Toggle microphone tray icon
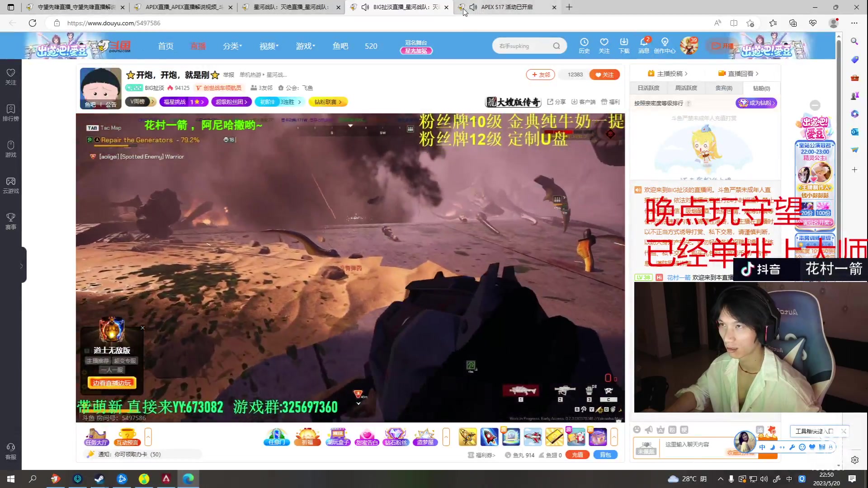 coord(731,479)
